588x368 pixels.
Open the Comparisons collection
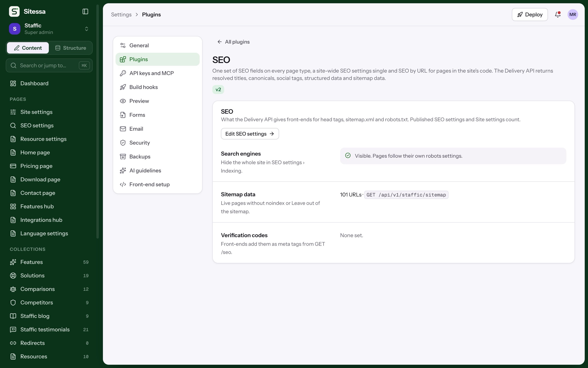[49, 289]
